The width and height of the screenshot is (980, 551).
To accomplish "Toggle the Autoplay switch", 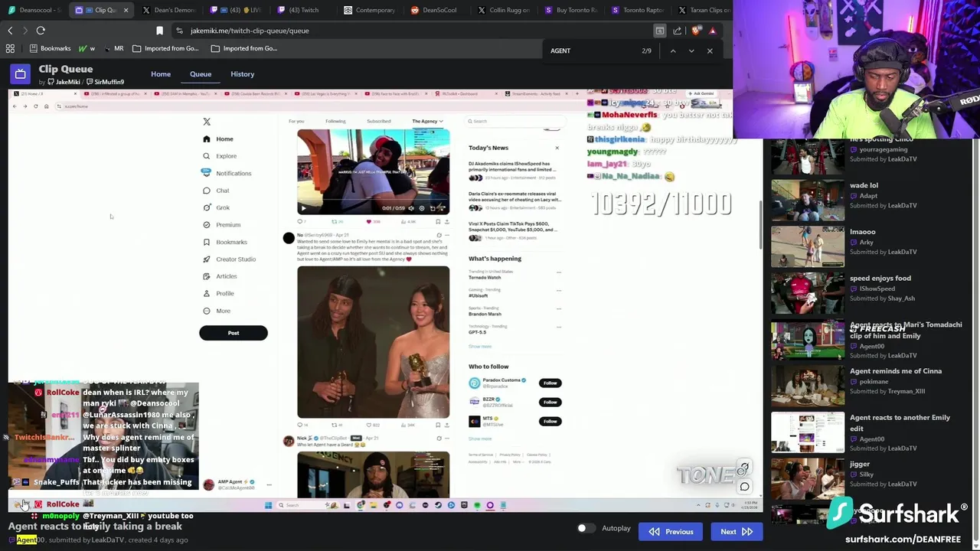I will coord(586,528).
